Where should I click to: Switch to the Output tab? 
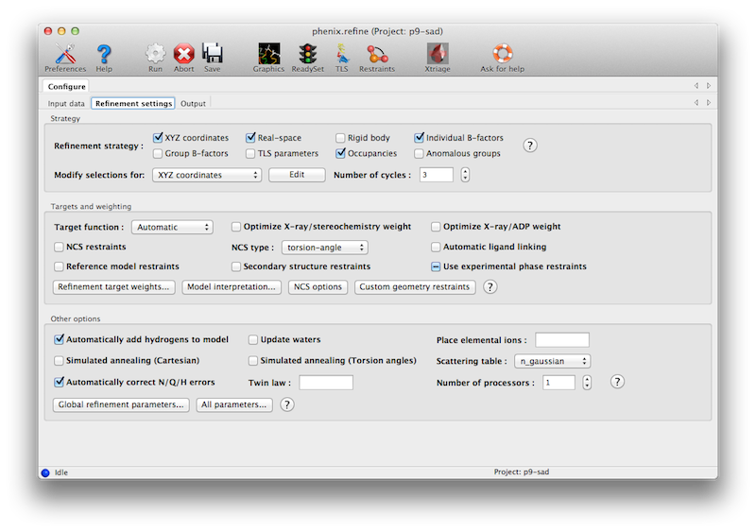(193, 103)
